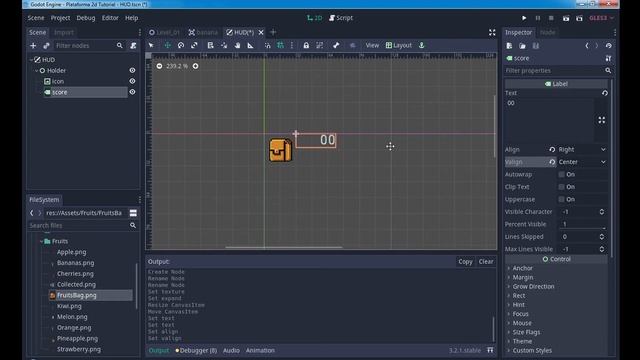Stop the running scene
640x360 pixels.
[x=551, y=18]
